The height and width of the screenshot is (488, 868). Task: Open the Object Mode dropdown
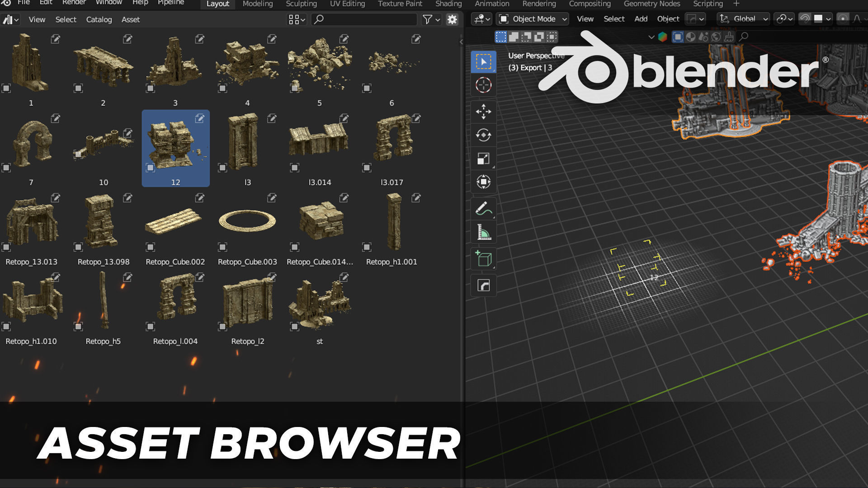tap(533, 19)
